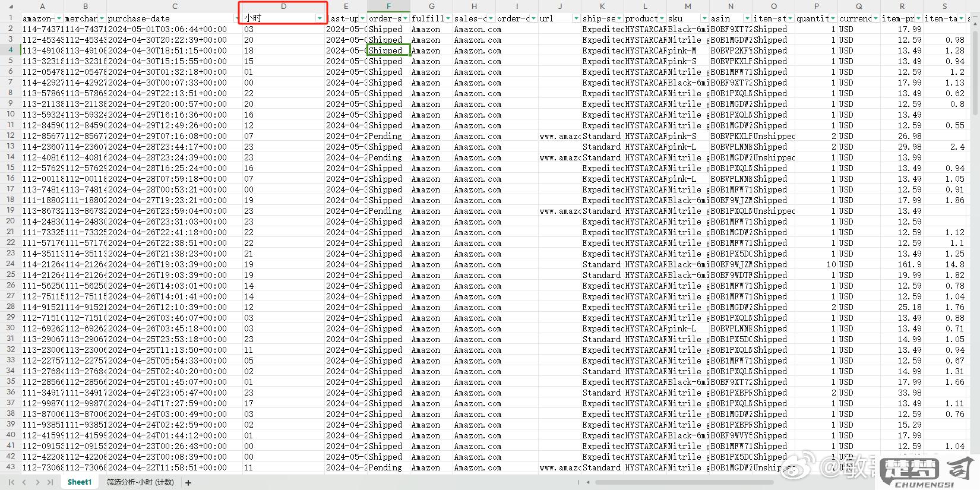
Task: Open currenc column filter dropdown
Action: pyautogui.click(x=875, y=18)
